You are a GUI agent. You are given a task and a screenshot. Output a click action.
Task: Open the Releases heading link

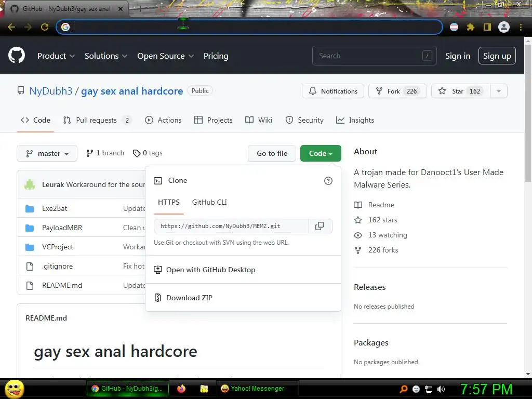[x=370, y=287]
